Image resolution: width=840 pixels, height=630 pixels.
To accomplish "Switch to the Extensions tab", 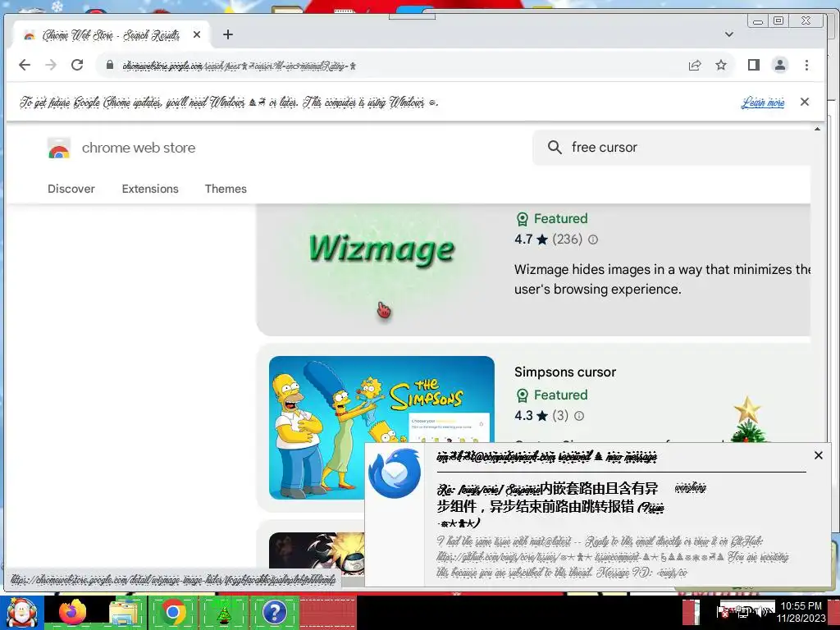I will (150, 189).
